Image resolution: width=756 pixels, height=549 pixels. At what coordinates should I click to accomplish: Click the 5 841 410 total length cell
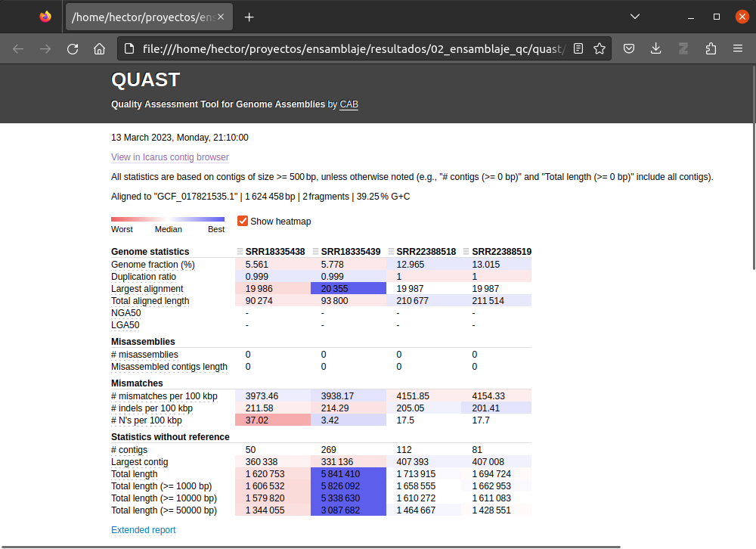[349, 473]
